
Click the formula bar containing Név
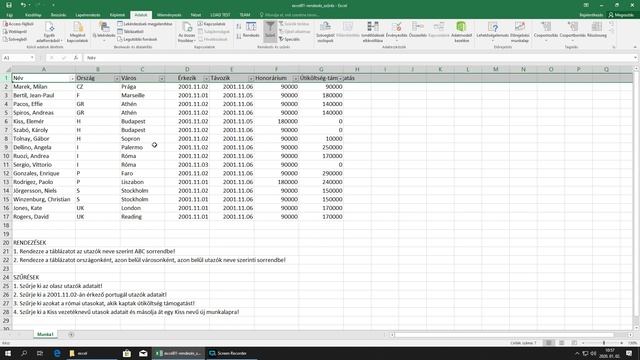pos(359,58)
